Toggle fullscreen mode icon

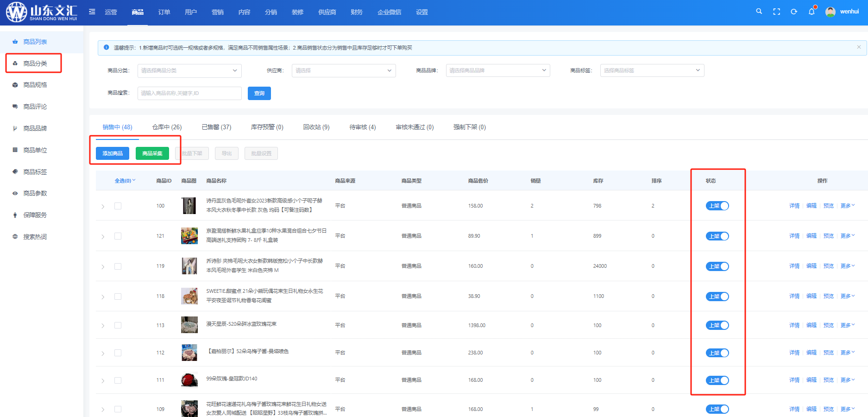(776, 12)
